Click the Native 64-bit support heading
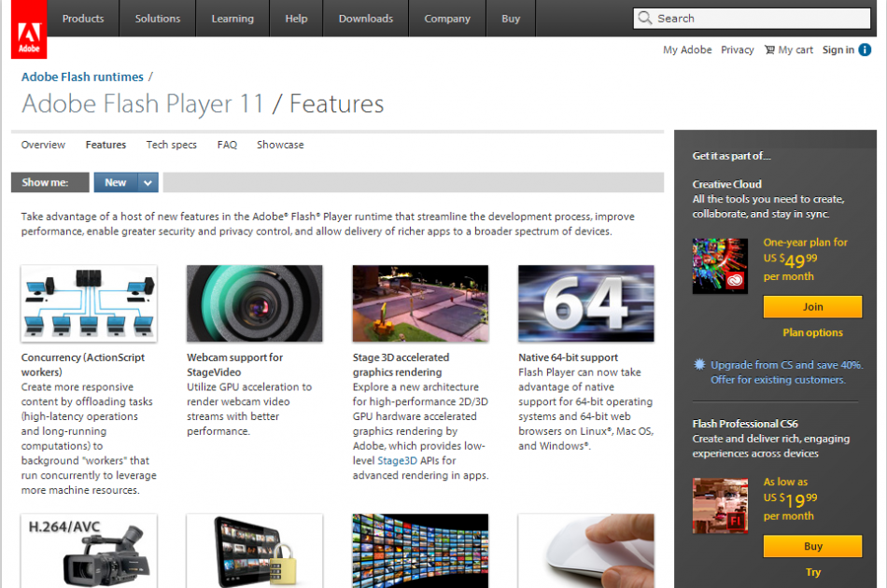This screenshot has height=588, width=887. pyautogui.click(x=568, y=357)
